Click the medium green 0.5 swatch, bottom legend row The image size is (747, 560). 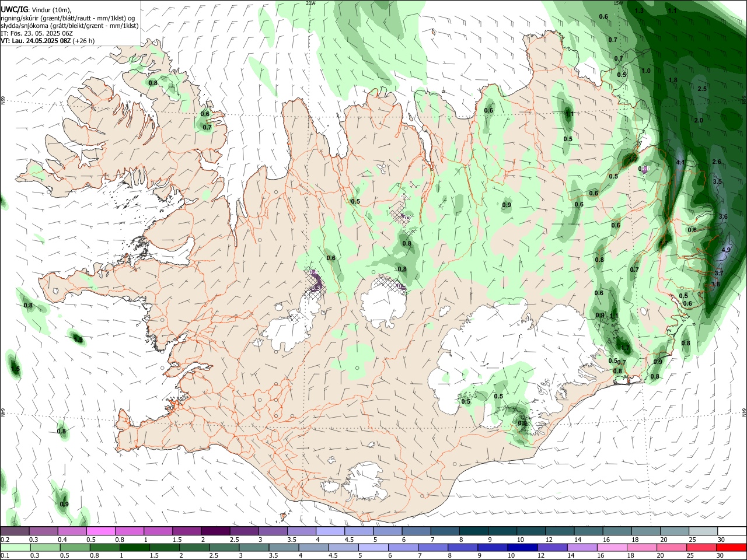pos(75,547)
